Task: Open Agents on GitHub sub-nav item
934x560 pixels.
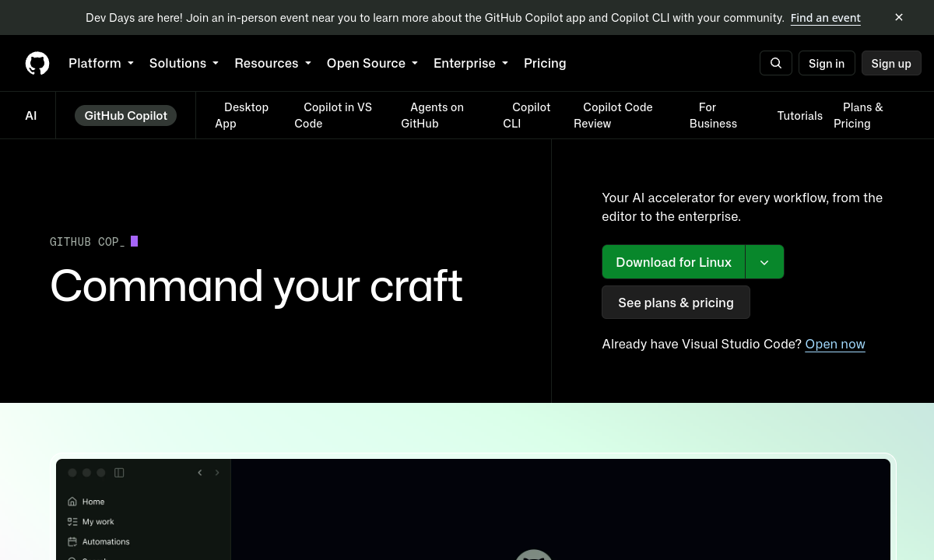Action: pyautogui.click(x=432, y=115)
